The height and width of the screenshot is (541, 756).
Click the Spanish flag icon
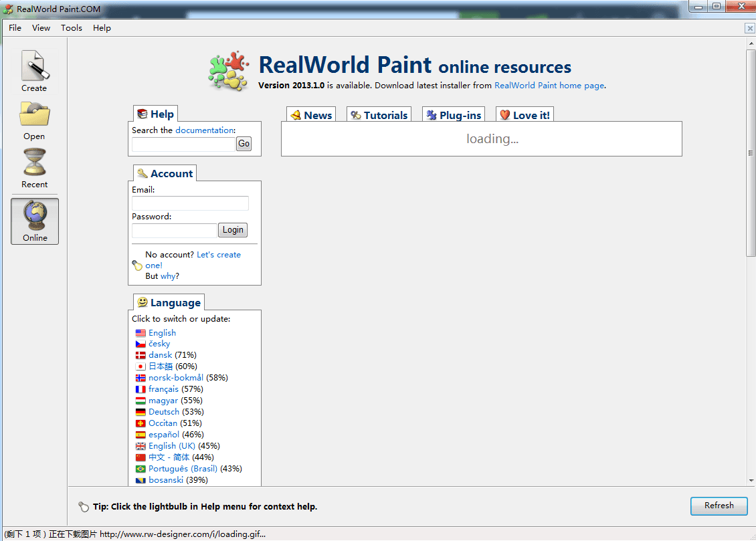140,435
